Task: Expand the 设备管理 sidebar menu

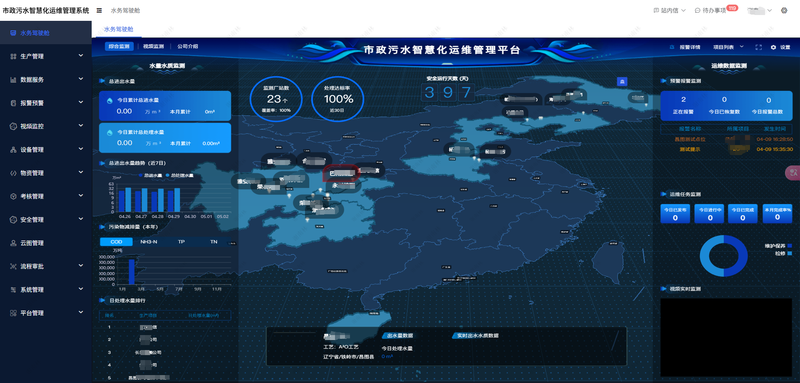Action: (x=46, y=149)
